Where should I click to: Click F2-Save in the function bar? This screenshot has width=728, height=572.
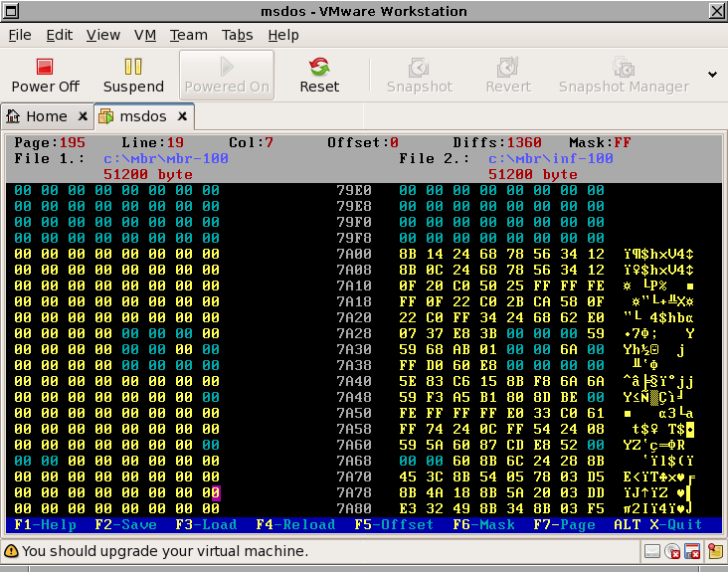126,524
